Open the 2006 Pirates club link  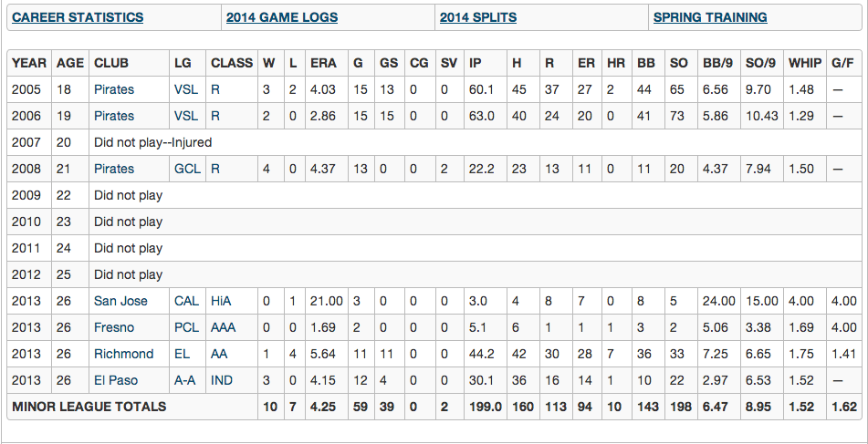pos(114,116)
